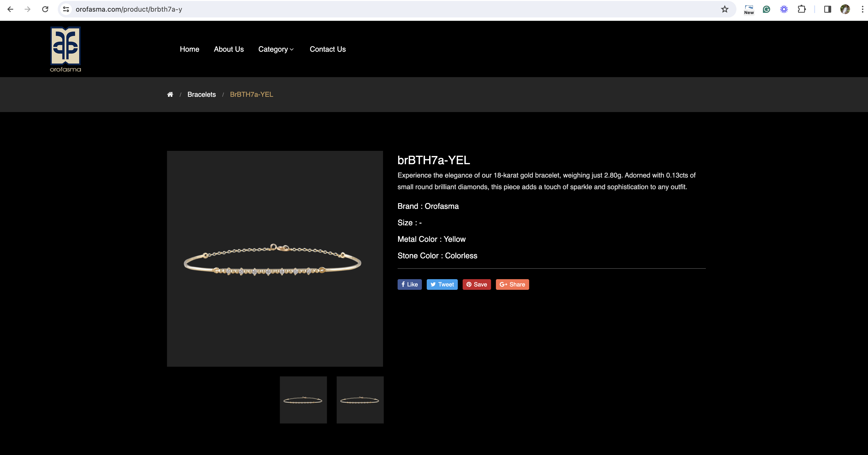
Task: Go to About Us page
Action: pos(228,49)
